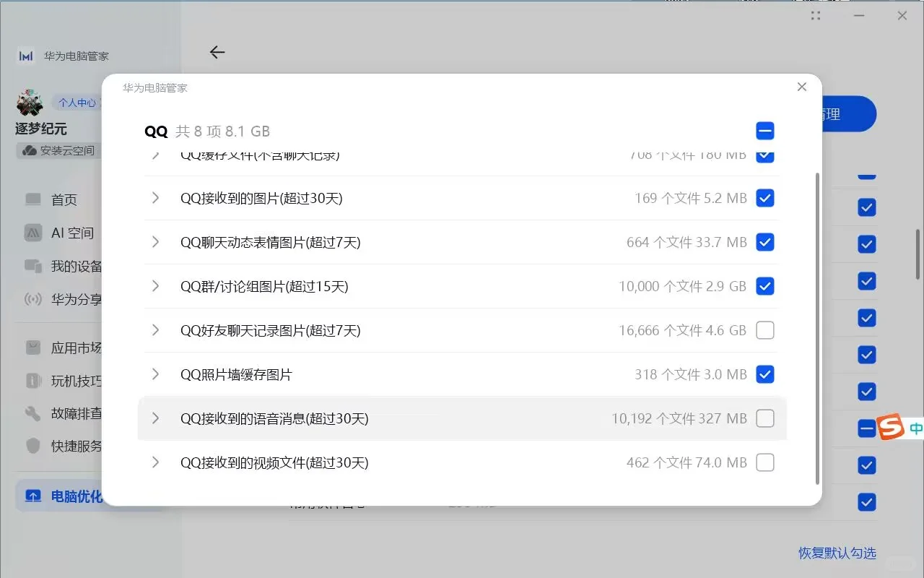Screen dimensions: 924x578
Task: Click the label QQ接收到的语音消息(超过30天)
Action: pos(274,418)
